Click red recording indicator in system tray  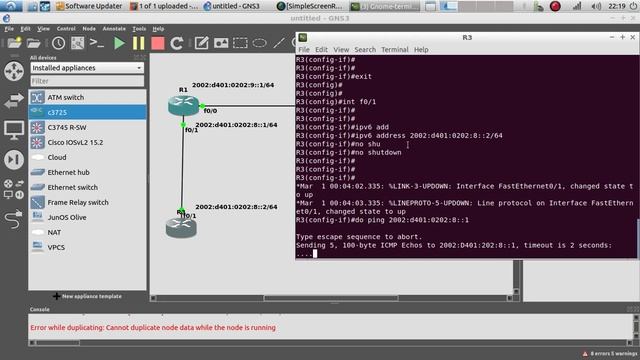click(555, 6)
